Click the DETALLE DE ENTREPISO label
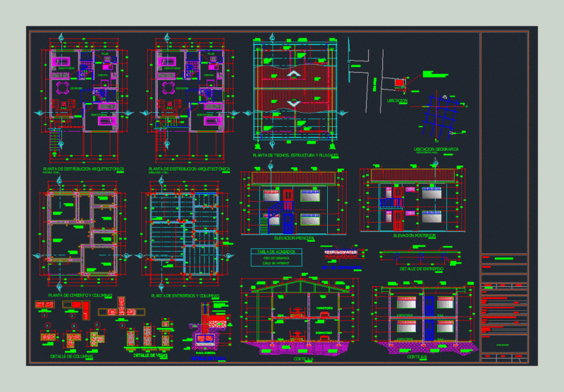Image resolution: width=564 pixels, height=392 pixels. pyautogui.click(x=422, y=269)
